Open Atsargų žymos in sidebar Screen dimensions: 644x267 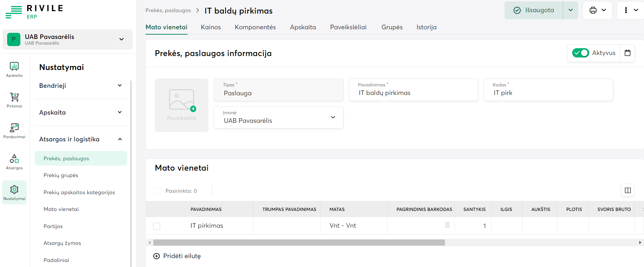[62, 243]
